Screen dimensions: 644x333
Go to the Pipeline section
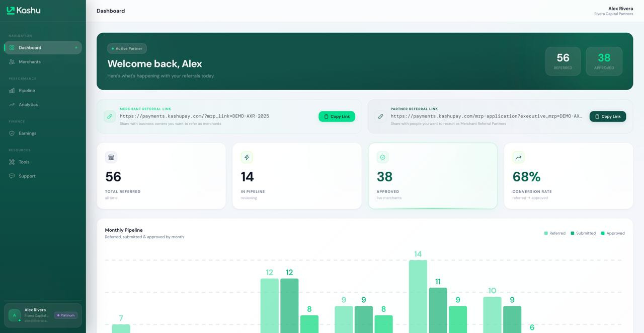pyautogui.click(x=43, y=91)
